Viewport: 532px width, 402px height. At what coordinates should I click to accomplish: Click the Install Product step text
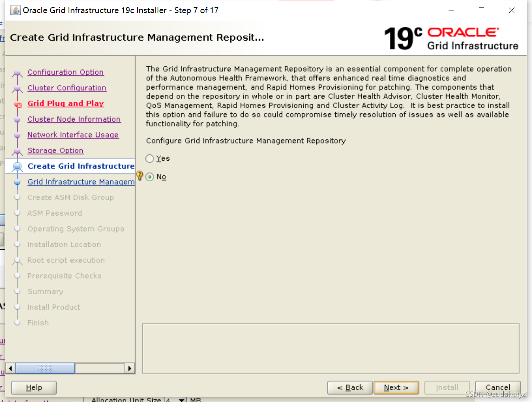(54, 307)
